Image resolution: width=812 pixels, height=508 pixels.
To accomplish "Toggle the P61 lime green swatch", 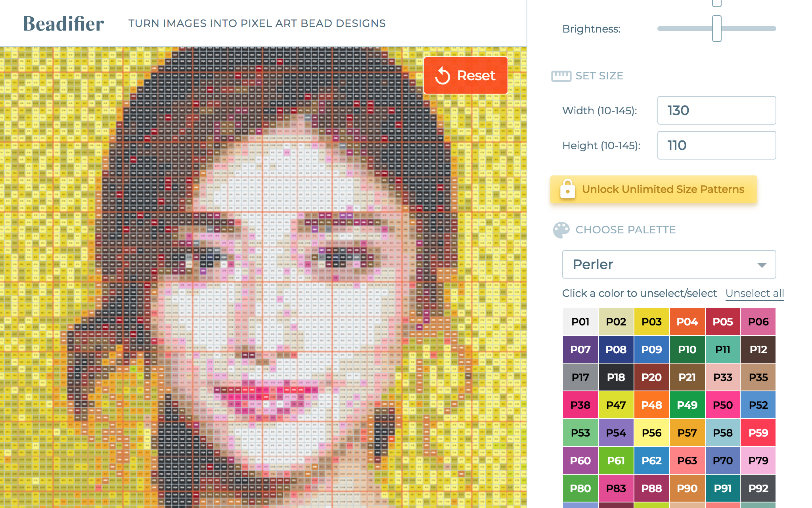I will [616, 461].
